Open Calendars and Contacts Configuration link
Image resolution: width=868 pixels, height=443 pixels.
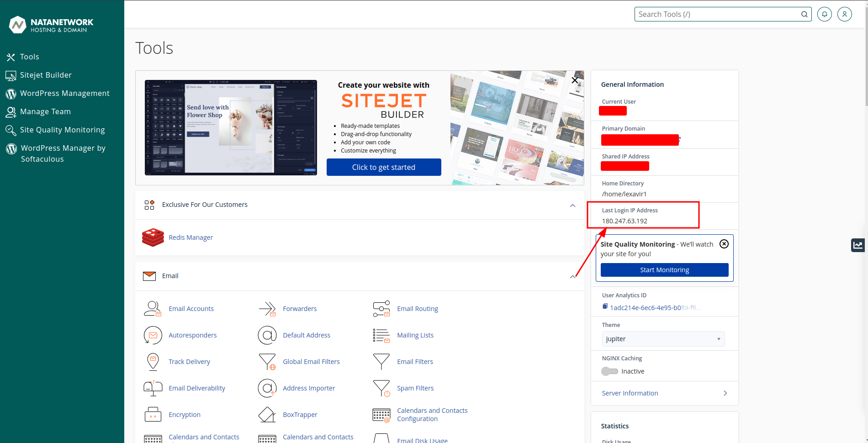point(432,415)
